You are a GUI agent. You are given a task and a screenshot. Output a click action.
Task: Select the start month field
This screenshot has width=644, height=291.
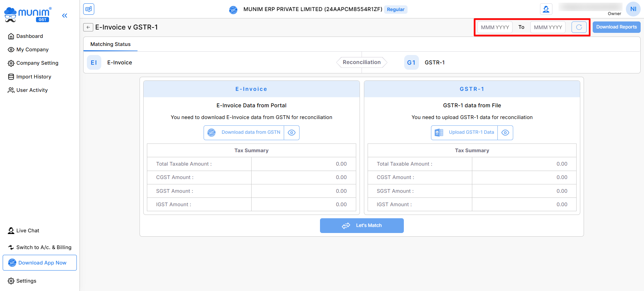tap(495, 27)
